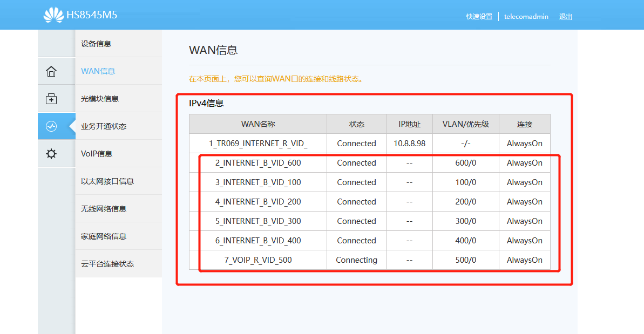Select the medical kit maintenance icon

pyautogui.click(x=51, y=99)
